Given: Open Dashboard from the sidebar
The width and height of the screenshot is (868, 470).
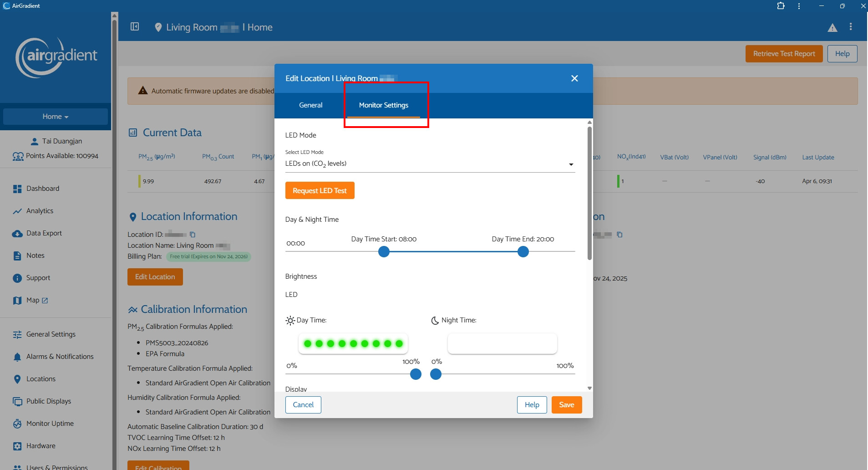Looking at the screenshot, I should coord(42,189).
